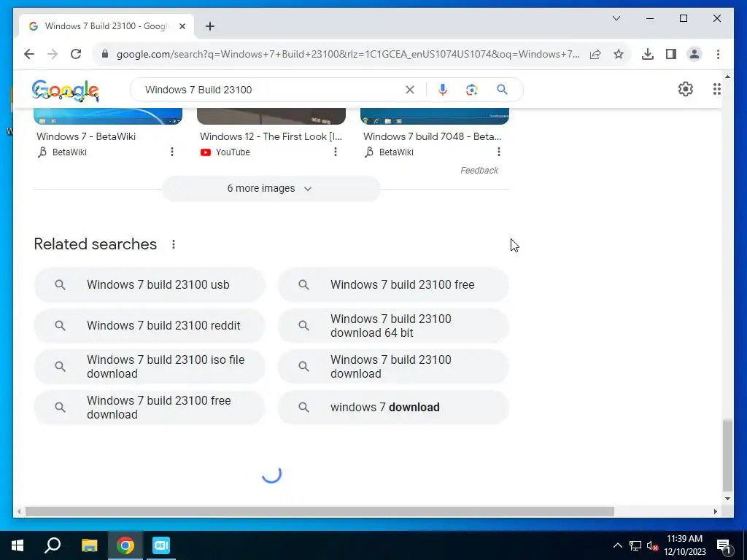
Task: Open the Google apps grid
Action: pos(716,89)
